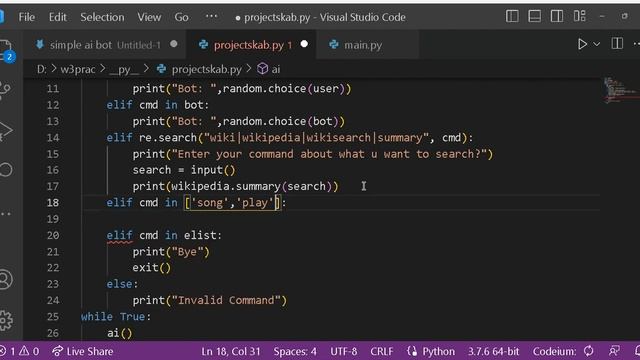Click 'while True:' on line 25

coord(116,317)
